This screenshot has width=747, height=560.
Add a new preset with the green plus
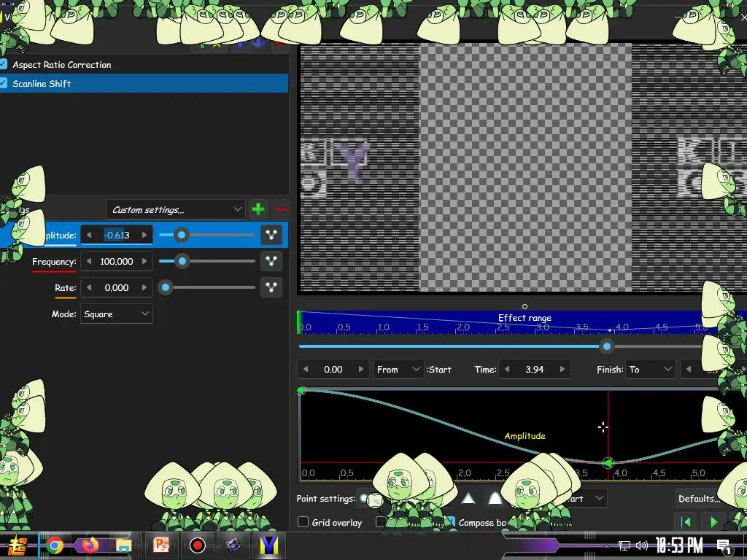click(258, 209)
